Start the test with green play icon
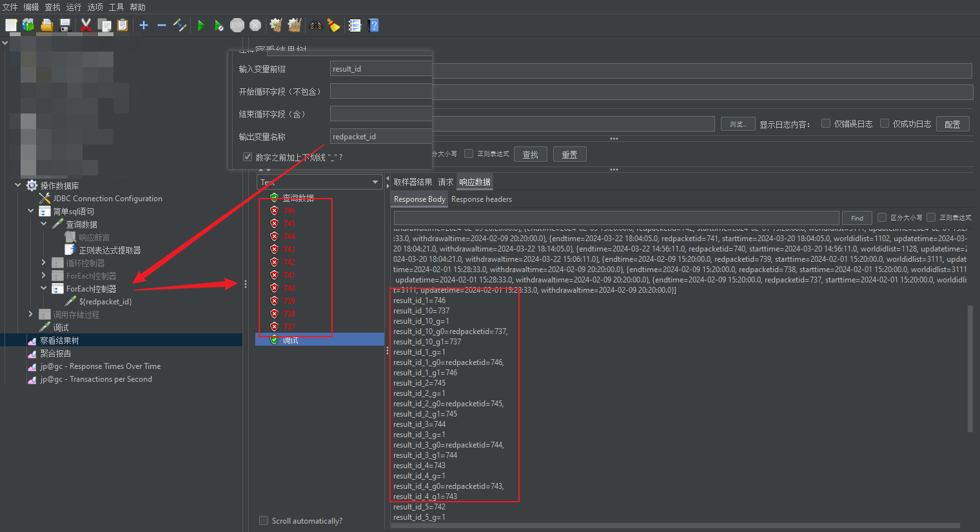Image resolution: width=980 pixels, height=532 pixels. click(x=201, y=25)
